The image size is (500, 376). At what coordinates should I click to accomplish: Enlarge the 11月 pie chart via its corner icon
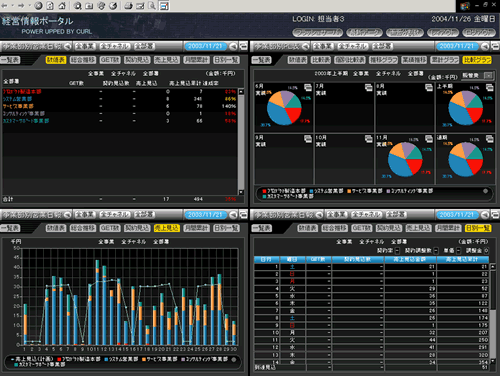click(x=428, y=138)
